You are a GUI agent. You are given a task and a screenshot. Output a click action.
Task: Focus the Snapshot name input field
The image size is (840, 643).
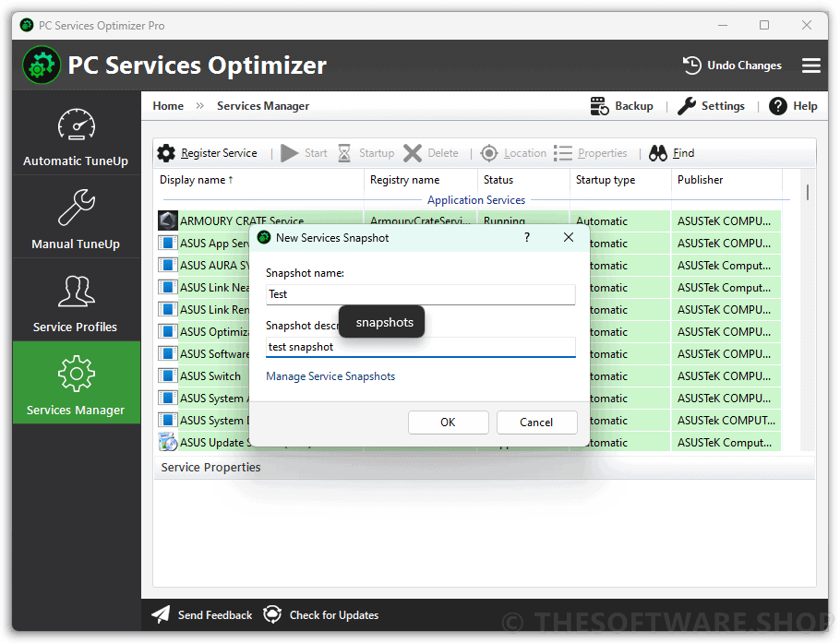(x=421, y=294)
